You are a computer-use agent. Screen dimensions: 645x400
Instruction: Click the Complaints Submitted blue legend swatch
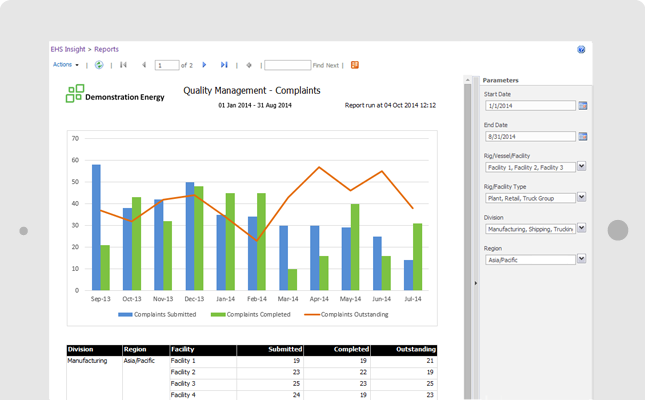(x=125, y=314)
